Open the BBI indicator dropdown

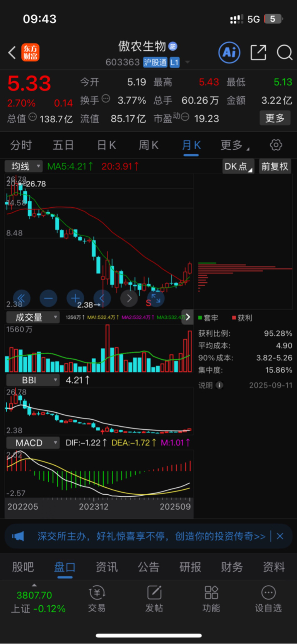pyautogui.click(x=33, y=380)
